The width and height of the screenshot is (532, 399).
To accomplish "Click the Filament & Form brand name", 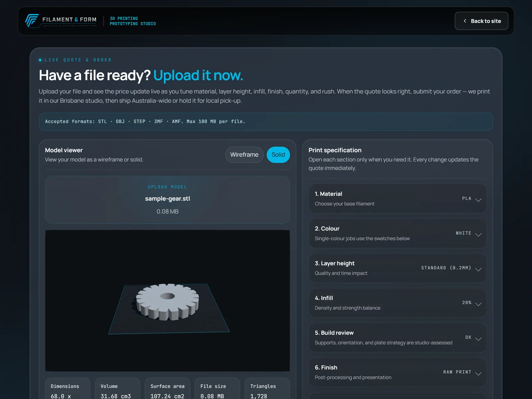I will tap(69, 20).
